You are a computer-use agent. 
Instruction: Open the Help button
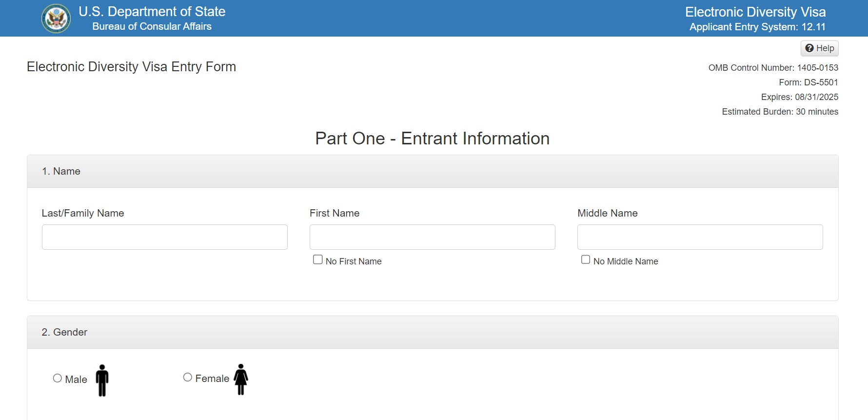click(x=819, y=48)
